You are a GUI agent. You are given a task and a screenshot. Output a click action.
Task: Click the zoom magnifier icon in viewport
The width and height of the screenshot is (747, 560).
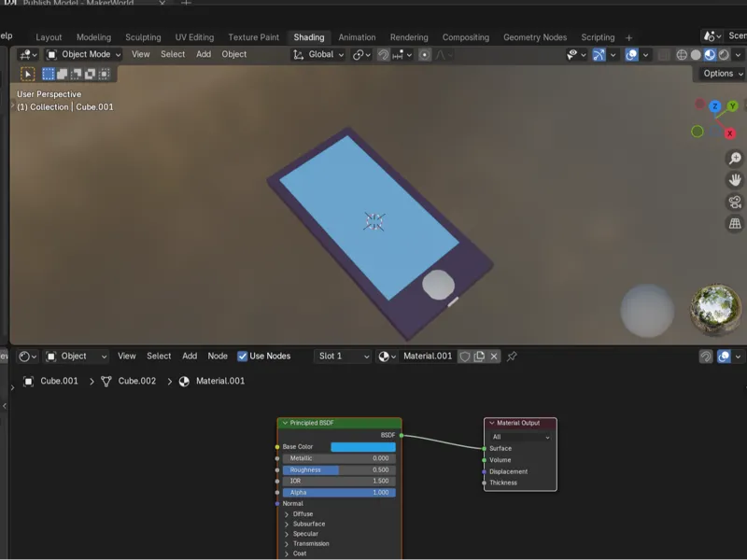tap(735, 158)
